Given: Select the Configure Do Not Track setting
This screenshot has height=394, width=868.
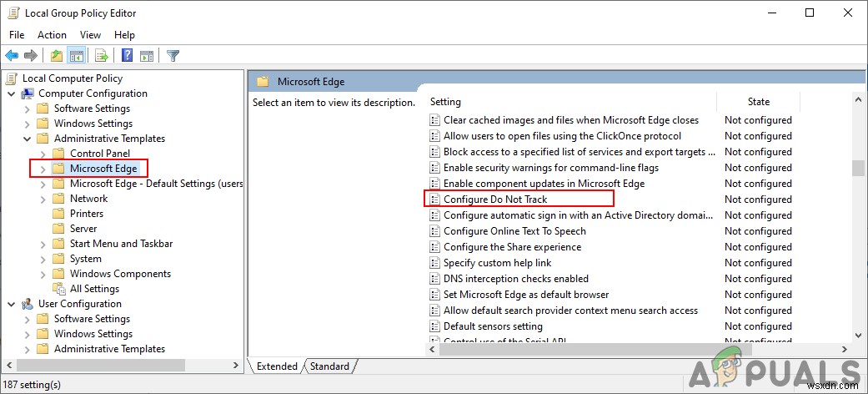Looking at the screenshot, I should tap(495, 200).
